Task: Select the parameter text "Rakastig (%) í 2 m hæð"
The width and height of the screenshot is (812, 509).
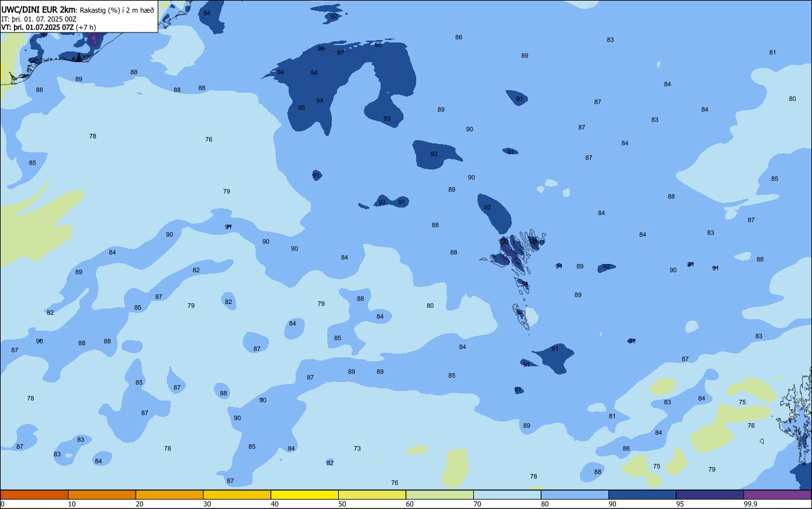Action: (x=117, y=10)
